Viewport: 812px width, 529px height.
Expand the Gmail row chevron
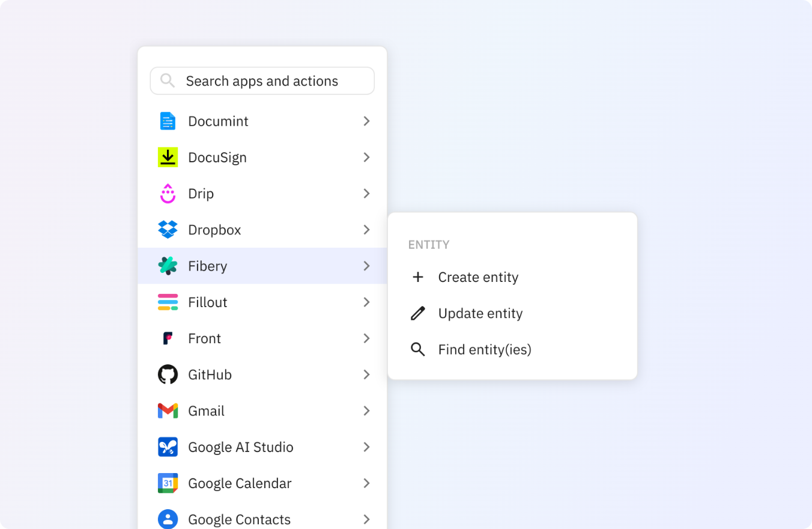tap(366, 411)
